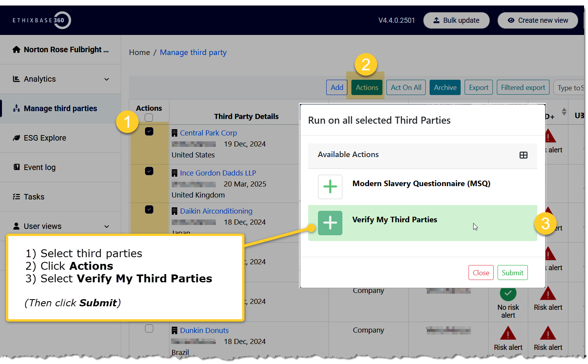Click the Type to Search input field
588x364 pixels.
click(x=569, y=88)
